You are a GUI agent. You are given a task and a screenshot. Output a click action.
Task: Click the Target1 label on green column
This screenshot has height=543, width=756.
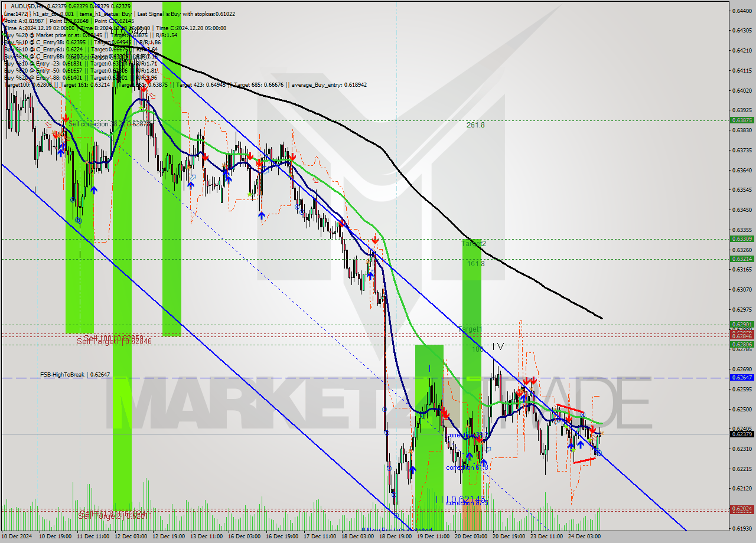470,329
